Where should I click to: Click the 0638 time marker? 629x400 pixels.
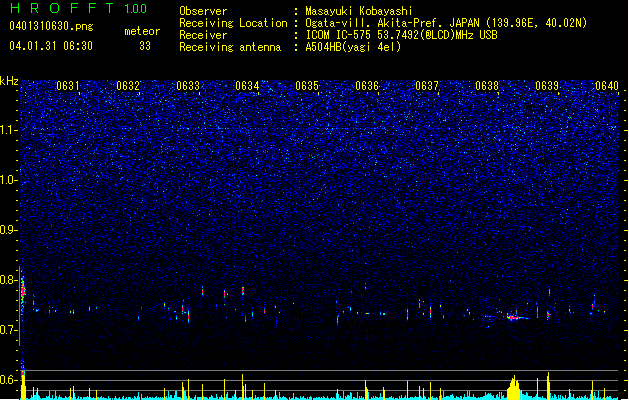(x=487, y=86)
